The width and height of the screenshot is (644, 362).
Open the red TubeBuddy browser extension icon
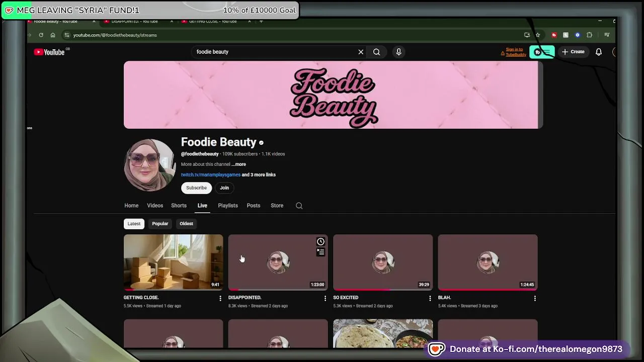tap(554, 35)
